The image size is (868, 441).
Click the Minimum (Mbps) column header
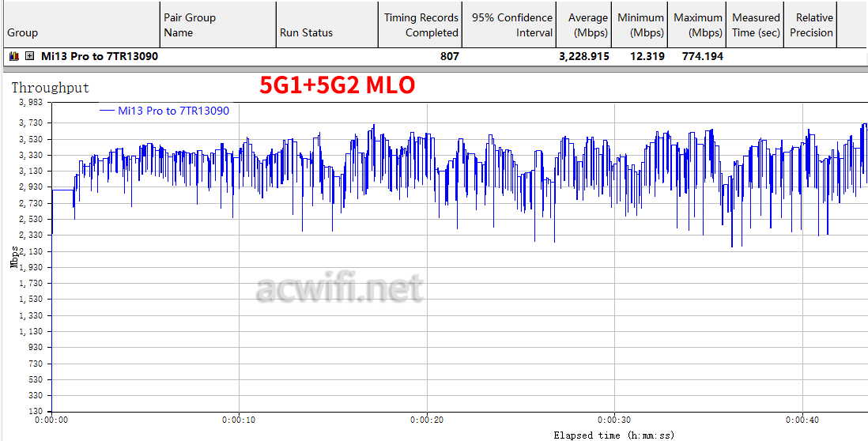click(x=640, y=25)
